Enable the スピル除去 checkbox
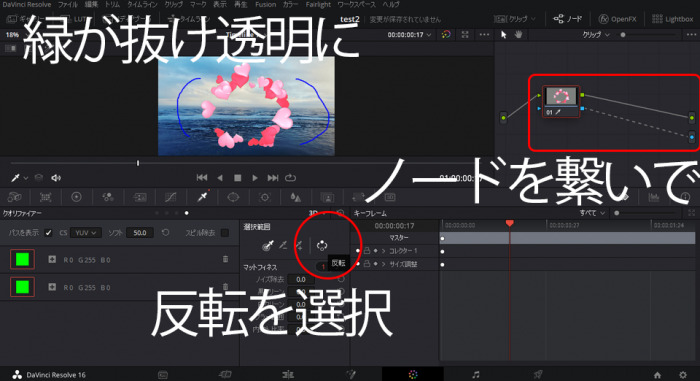Image resolution: width=700 pixels, height=381 pixels. pos(225,232)
